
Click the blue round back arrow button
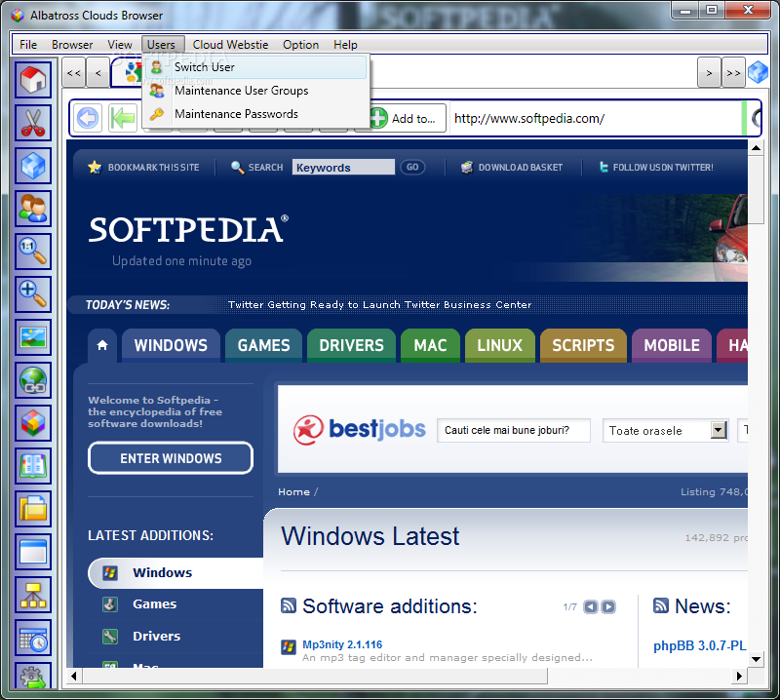pos(88,118)
